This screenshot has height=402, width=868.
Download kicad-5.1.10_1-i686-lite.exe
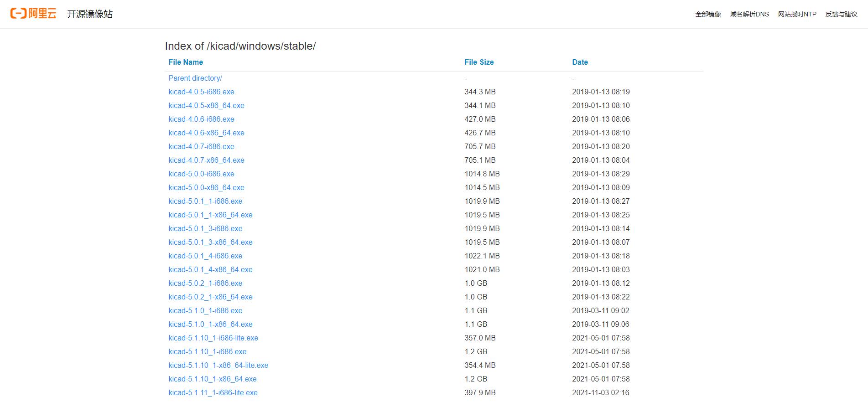click(213, 338)
